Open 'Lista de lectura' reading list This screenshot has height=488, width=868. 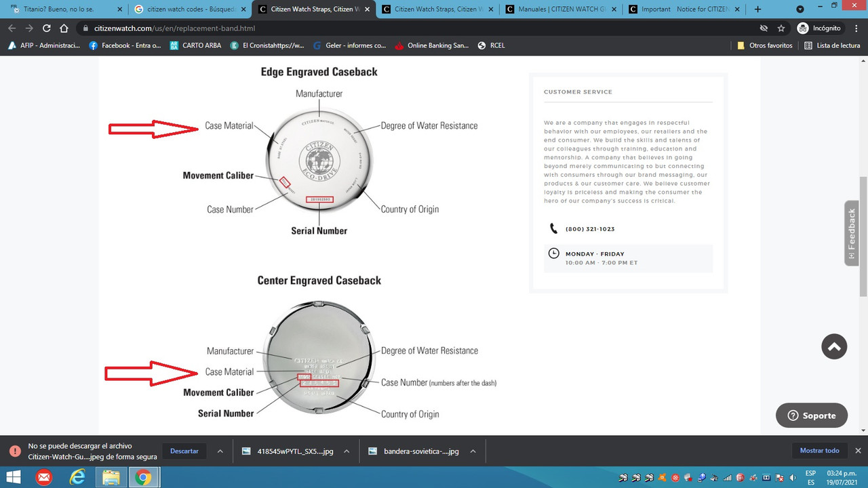832,45
